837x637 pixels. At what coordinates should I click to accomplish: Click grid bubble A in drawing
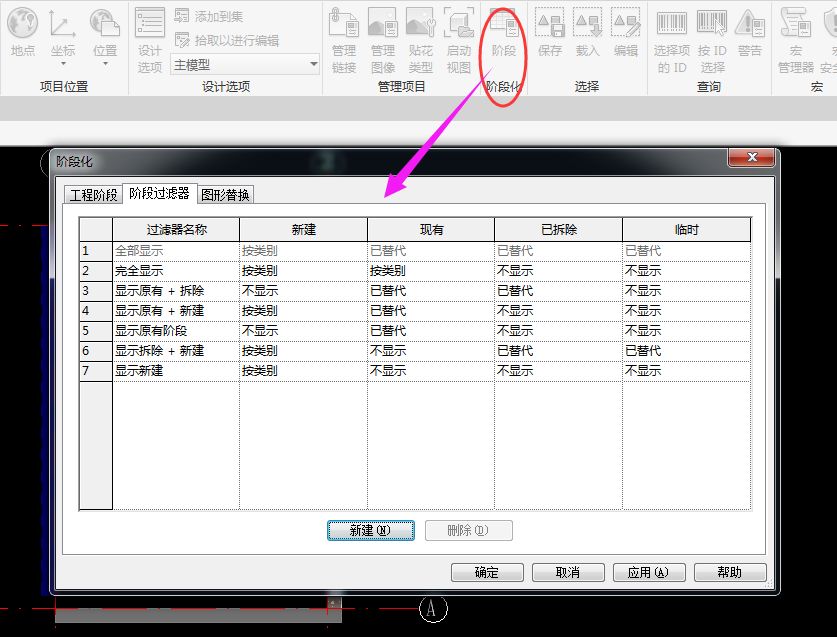(432, 609)
